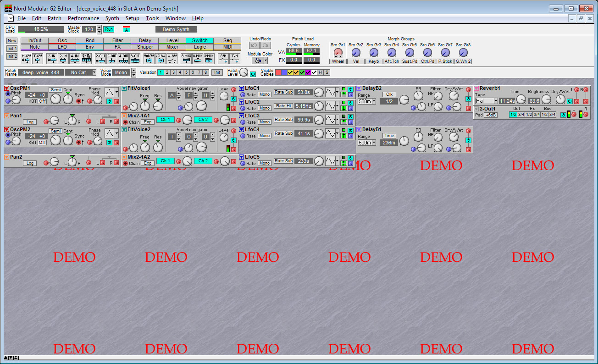Click the Src Gr1 morph knob
This screenshot has width=598, height=364.
[x=338, y=52]
